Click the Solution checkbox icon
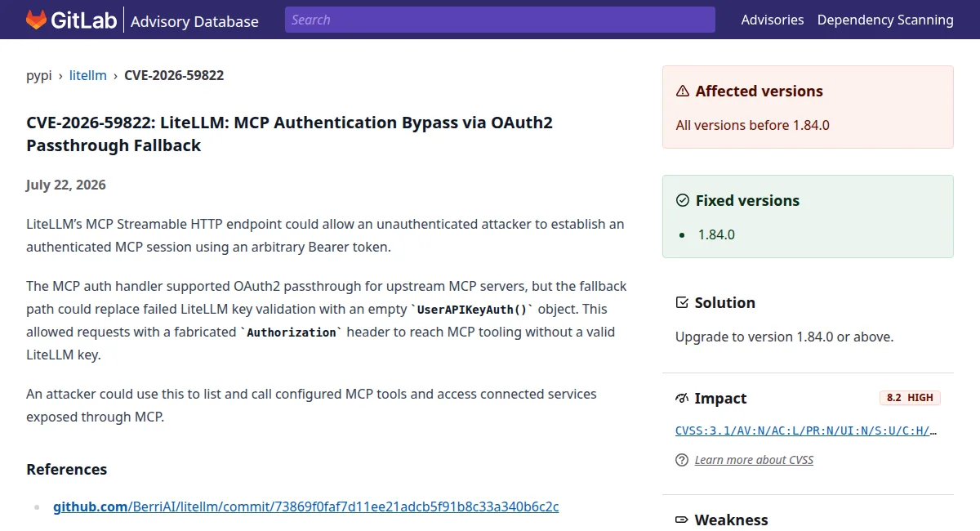The image size is (980, 531). click(682, 303)
